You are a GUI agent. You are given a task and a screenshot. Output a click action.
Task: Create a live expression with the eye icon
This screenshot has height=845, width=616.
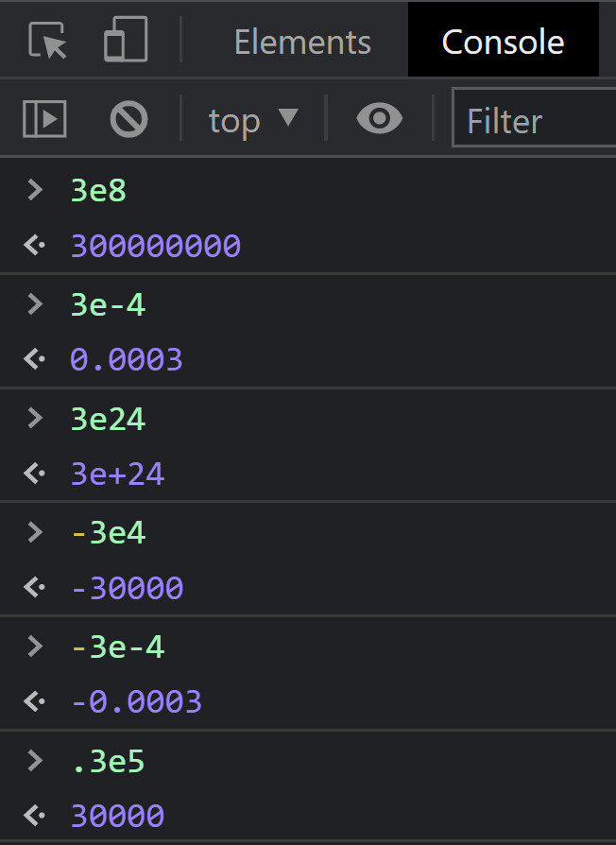[x=379, y=119]
